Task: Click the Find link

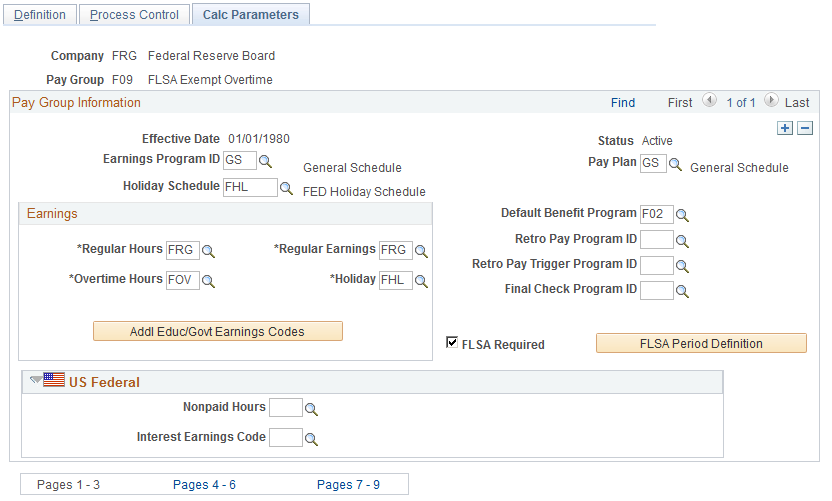Action: tap(623, 102)
